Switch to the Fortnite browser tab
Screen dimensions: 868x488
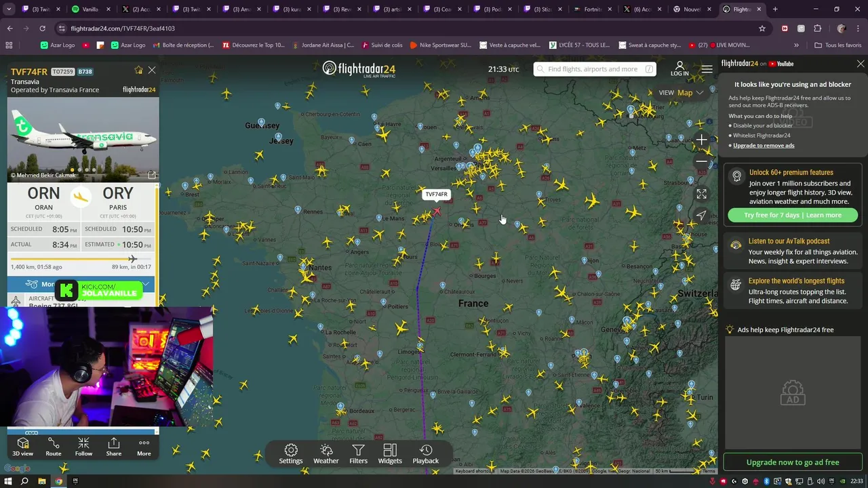593,9
